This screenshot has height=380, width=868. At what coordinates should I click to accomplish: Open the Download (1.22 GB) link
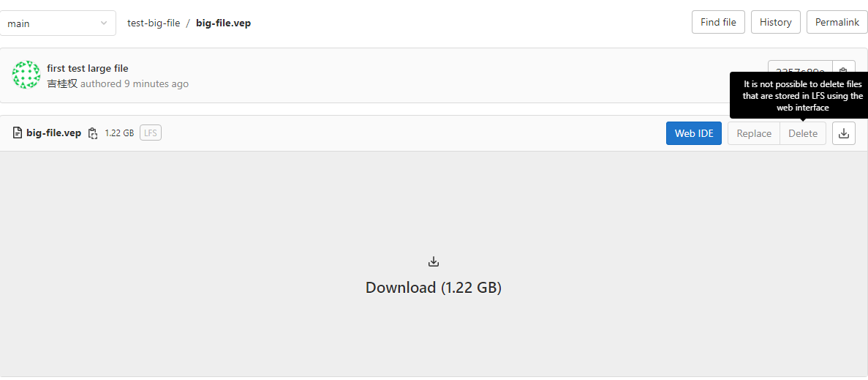coord(434,288)
